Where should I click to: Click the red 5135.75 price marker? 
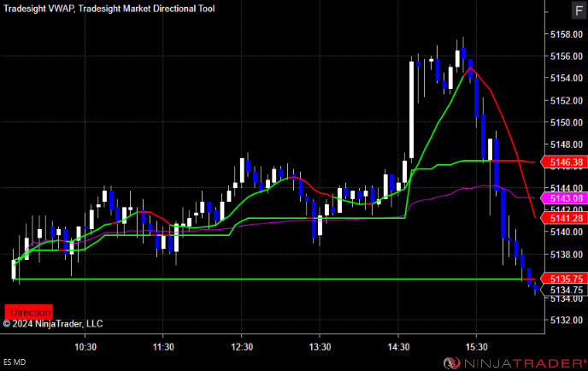[x=564, y=279]
